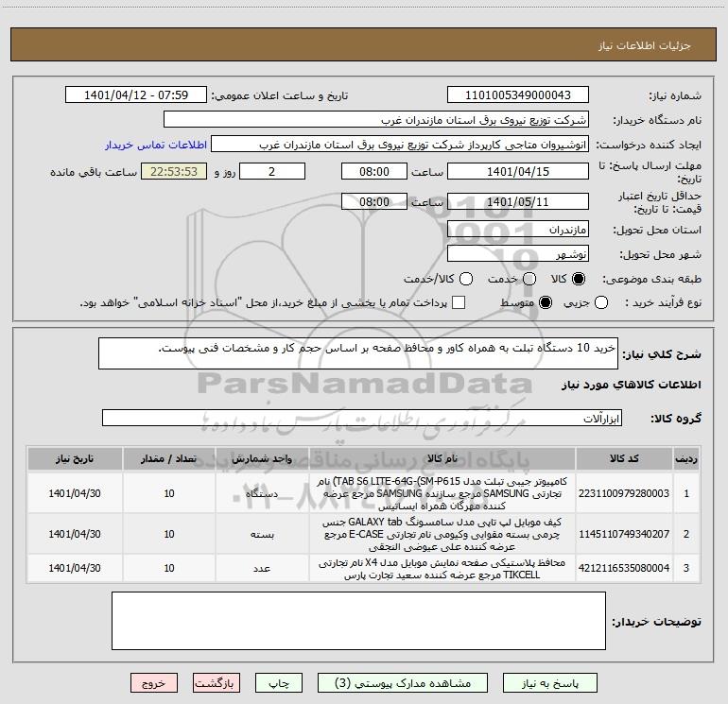Image resolution: width=728 pixels, height=704 pixels.
Task: Click the delivery province field مازندران
Action: (518, 230)
